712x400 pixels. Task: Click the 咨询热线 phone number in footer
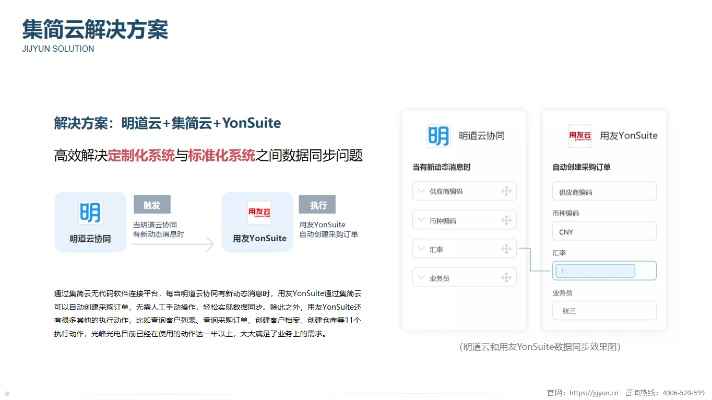tap(683, 393)
